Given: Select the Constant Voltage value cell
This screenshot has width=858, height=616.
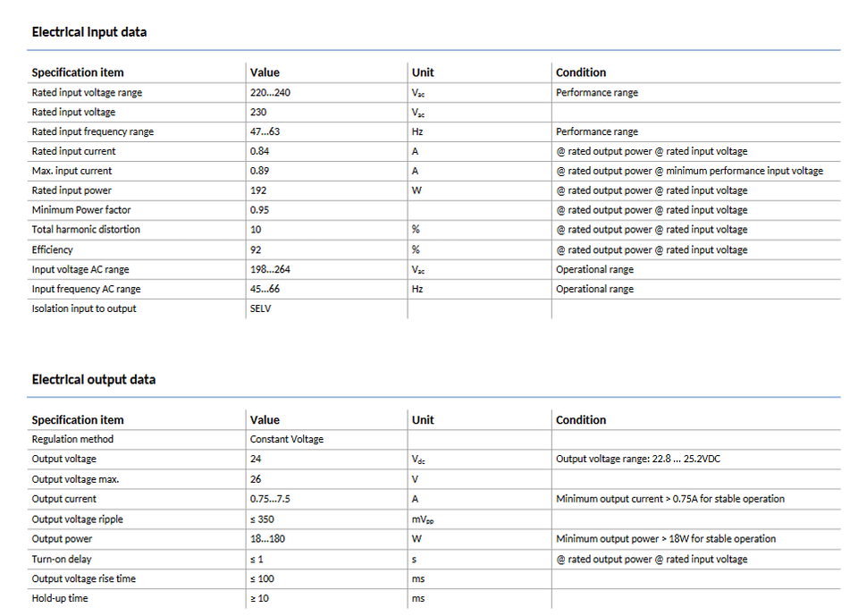Looking at the screenshot, I should pos(287,439).
